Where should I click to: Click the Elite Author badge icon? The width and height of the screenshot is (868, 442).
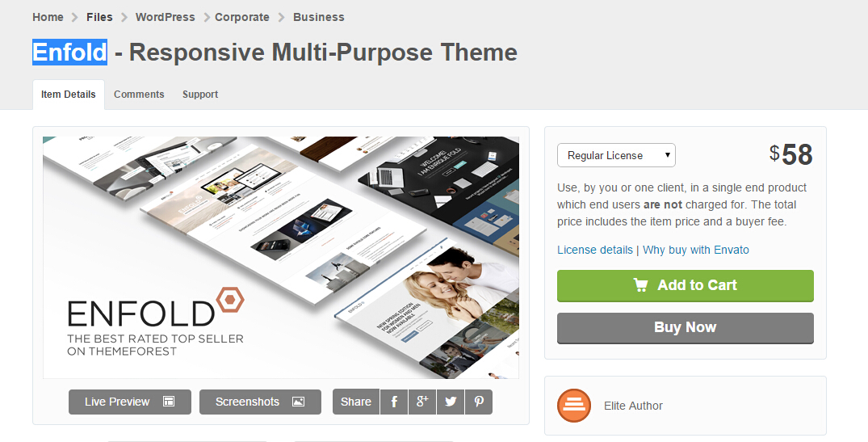point(574,406)
